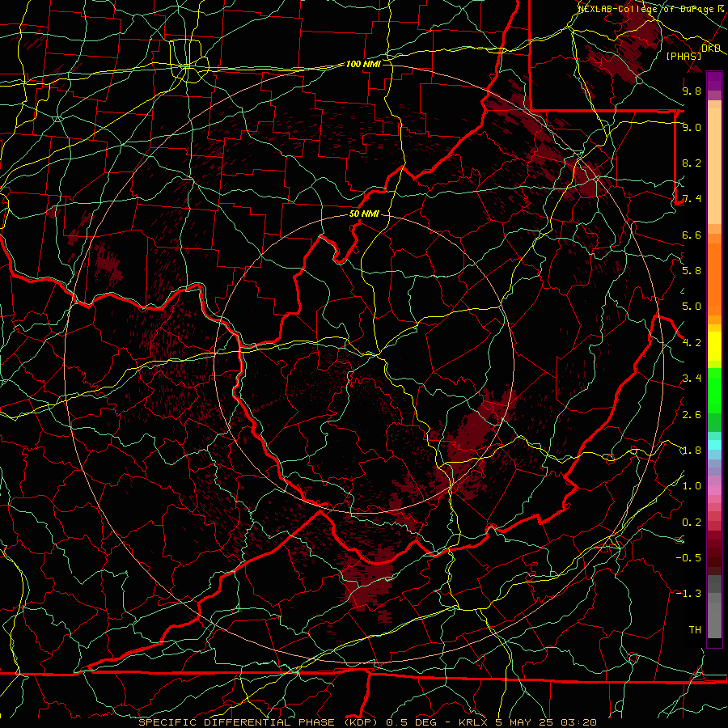This screenshot has width=728, height=728.
Task: Click the 3.4 legend value
Action: click(692, 379)
